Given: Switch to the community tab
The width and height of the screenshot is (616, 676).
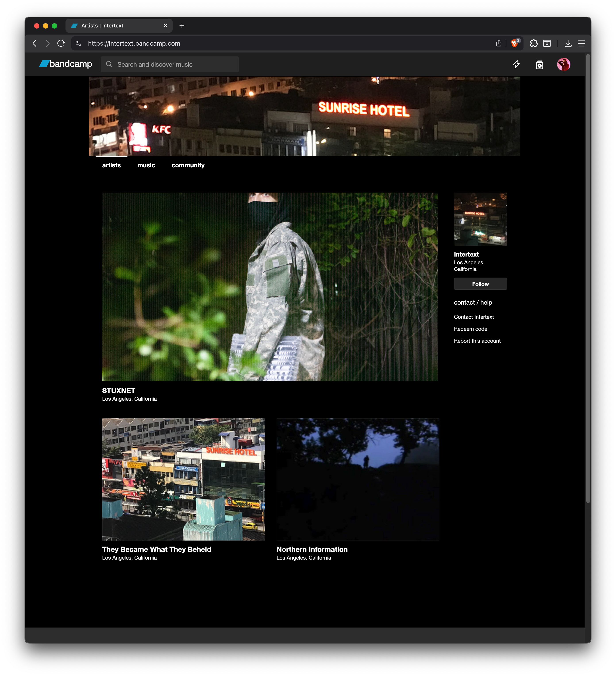Looking at the screenshot, I should [188, 165].
